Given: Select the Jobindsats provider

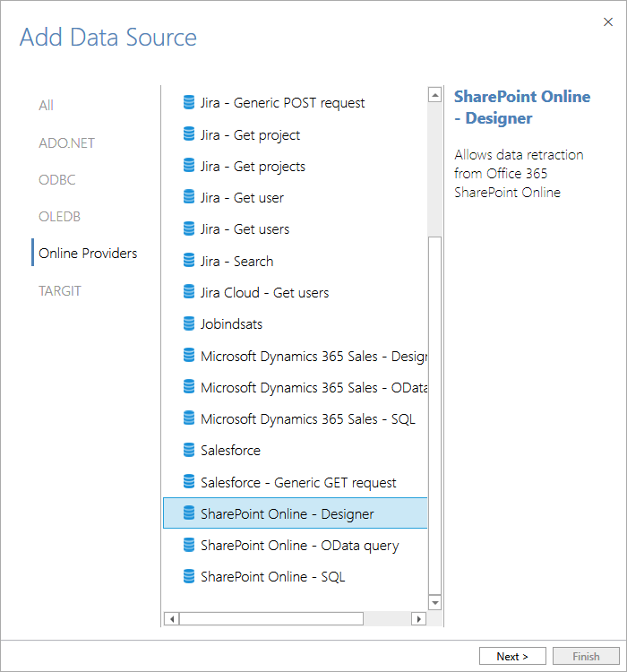Looking at the screenshot, I should pyautogui.click(x=295, y=324).
